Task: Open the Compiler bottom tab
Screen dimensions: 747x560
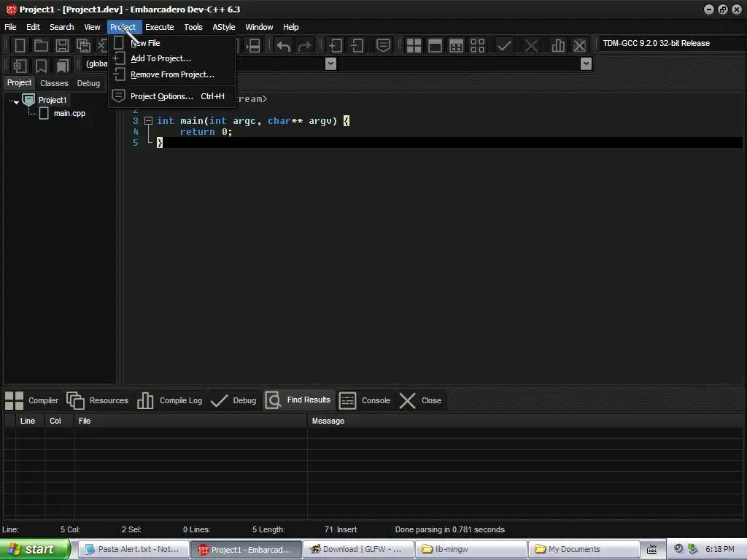Action: coord(31,400)
